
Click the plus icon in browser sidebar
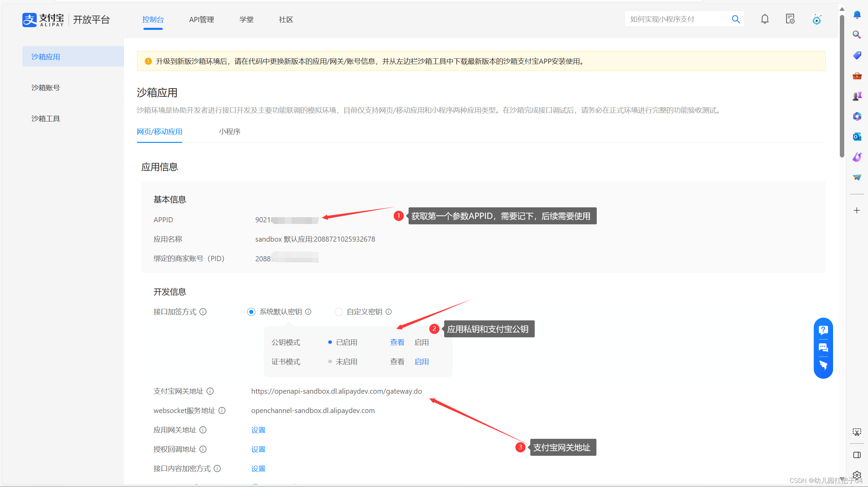point(856,210)
